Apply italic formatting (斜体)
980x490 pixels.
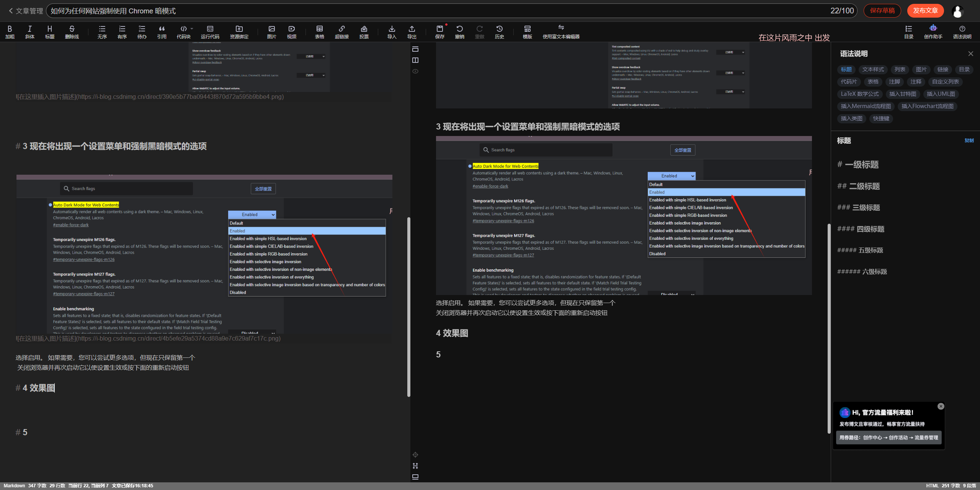(30, 32)
